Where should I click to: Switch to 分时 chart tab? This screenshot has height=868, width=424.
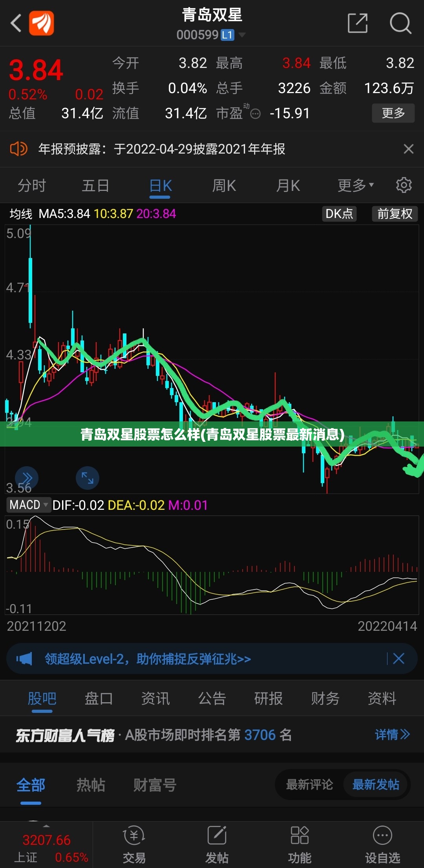32,185
